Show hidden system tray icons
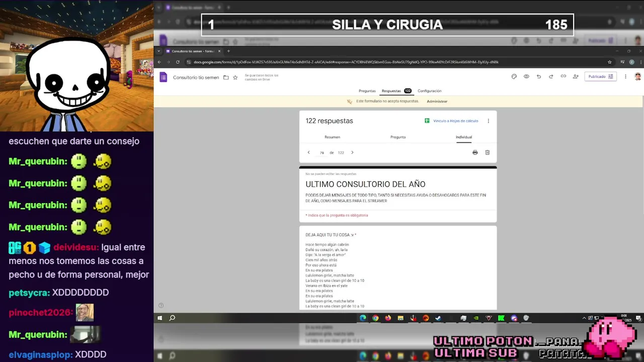This screenshot has height=362, width=644. [584, 318]
